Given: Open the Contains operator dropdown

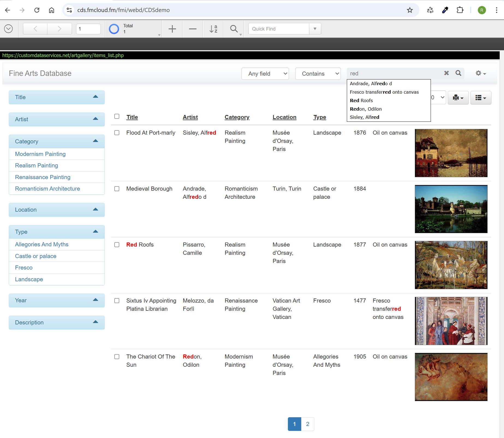Looking at the screenshot, I should (318, 73).
